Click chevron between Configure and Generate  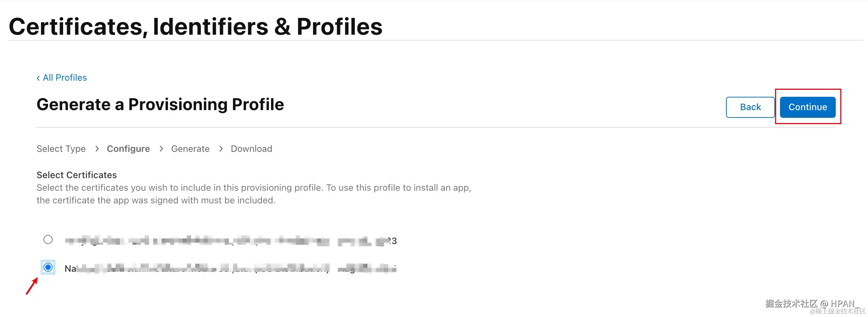[x=161, y=149]
